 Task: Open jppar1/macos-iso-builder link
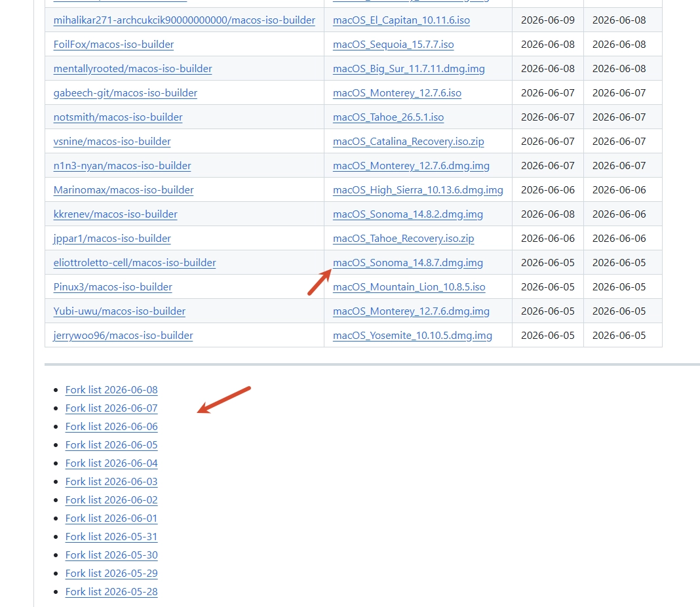112,239
